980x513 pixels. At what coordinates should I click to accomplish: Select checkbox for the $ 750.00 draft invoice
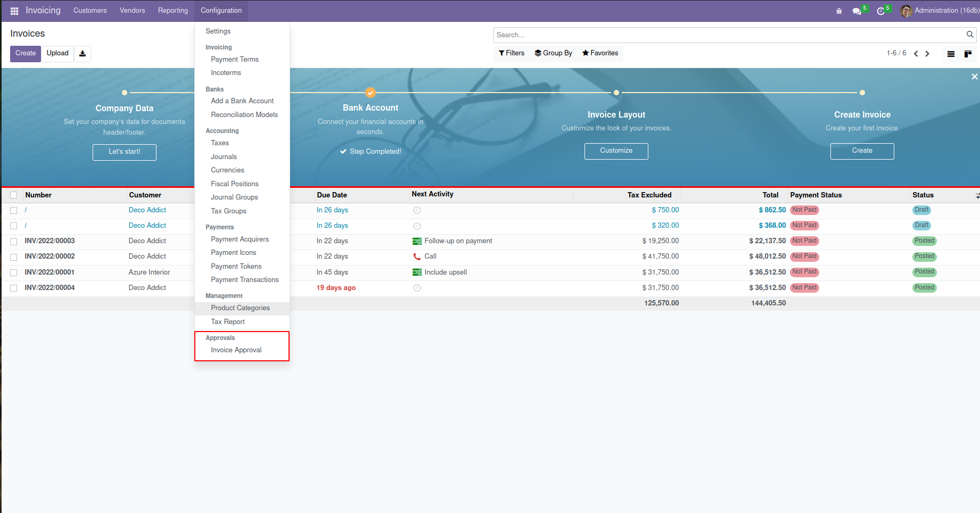14,211
